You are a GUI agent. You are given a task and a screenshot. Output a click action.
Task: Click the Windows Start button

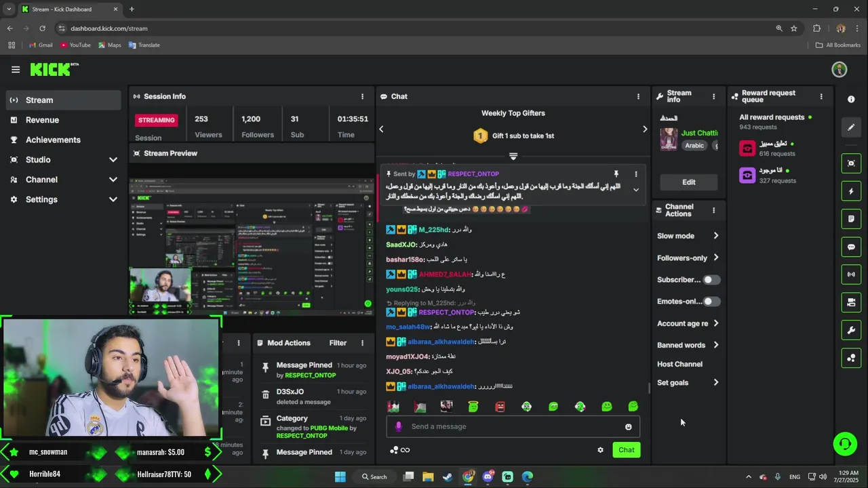[x=340, y=476]
